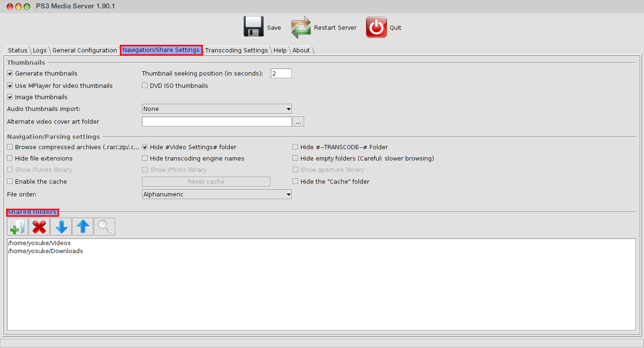This screenshot has height=348, width=644.
Task: Select Navigation/Share Settings tab
Action: click(161, 50)
